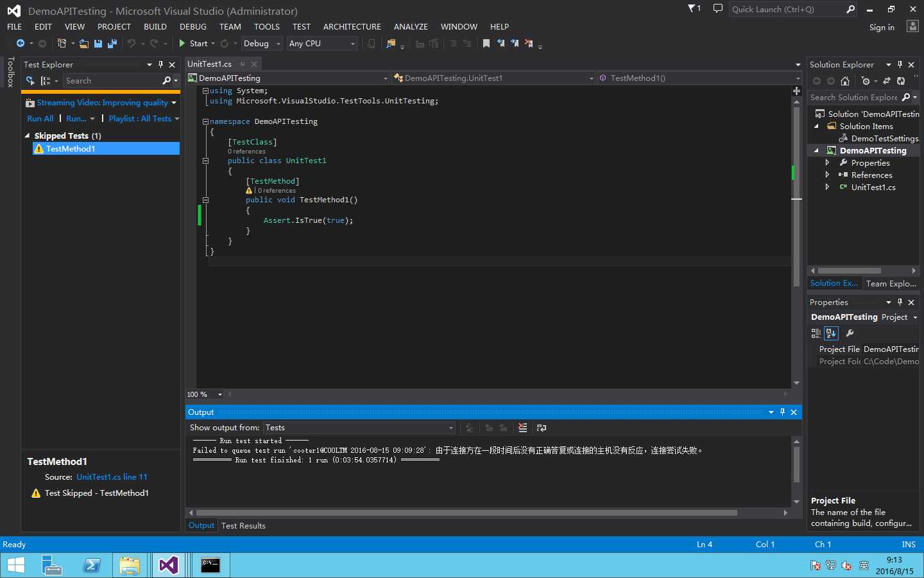Clear all bookmarks icon in toolbar
Viewport: 924px width, 578px height.
pyautogui.click(x=529, y=44)
